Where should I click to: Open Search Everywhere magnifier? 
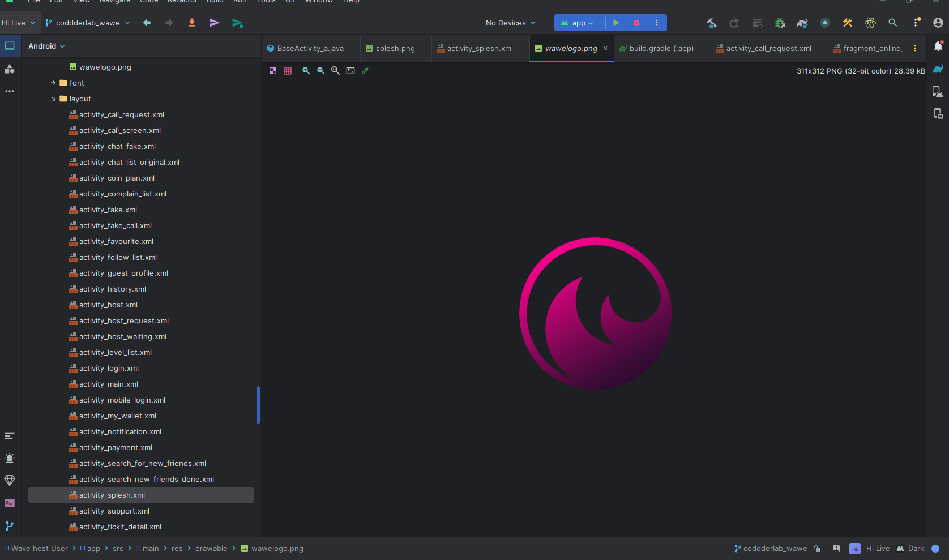click(893, 23)
